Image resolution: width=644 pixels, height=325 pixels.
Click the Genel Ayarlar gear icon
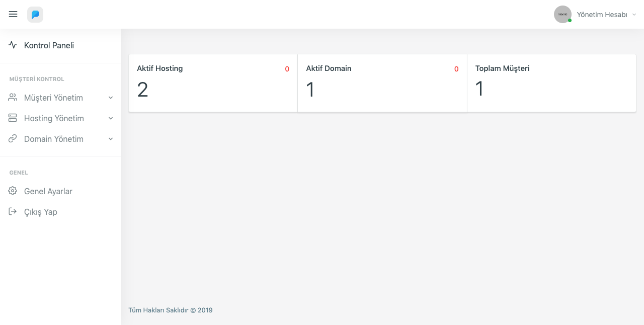(13, 191)
